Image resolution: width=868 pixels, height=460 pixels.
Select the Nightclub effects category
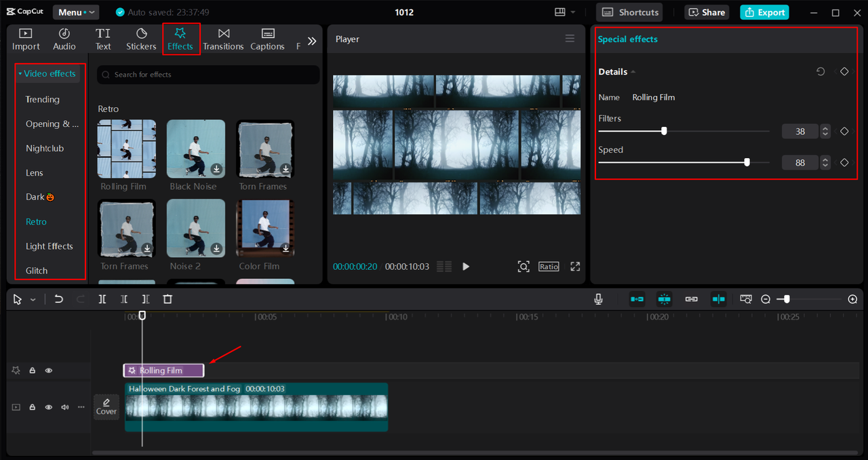click(45, 148)
